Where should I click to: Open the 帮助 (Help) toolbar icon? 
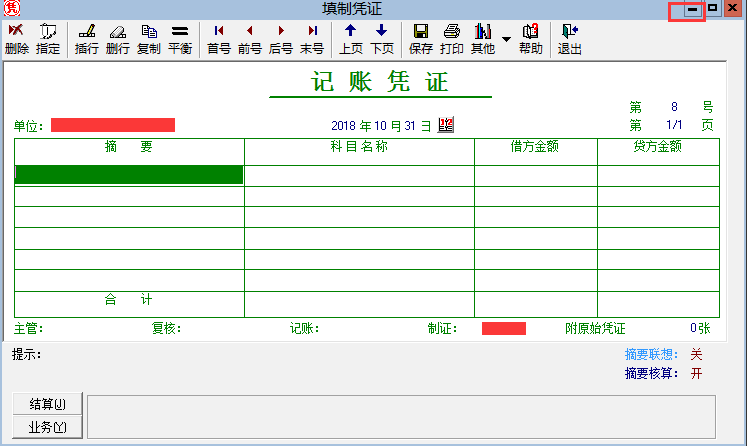pyautogui.click(x=531, y=39)
